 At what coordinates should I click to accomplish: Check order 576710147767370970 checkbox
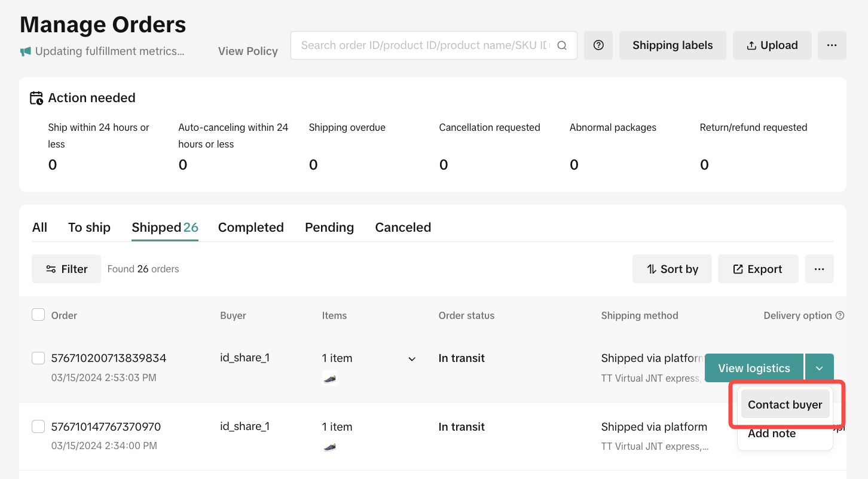pos(38,426)
